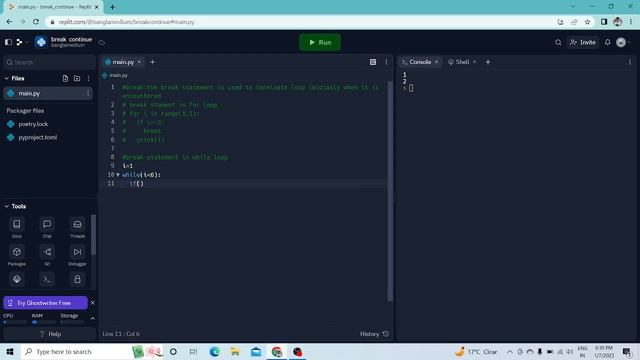Collapse the Files section
Screen dimensions: 640x360
[x=7, y=78]
